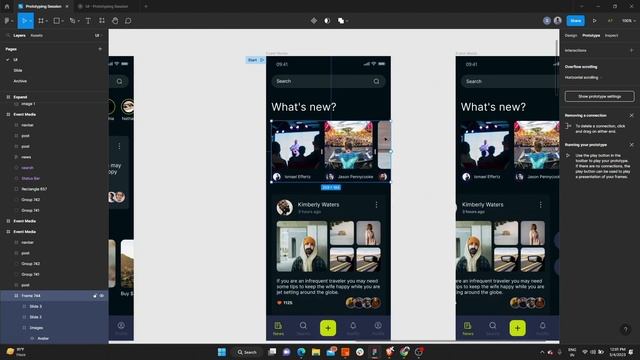Open the Kimberly Waters post kebab menu
Screen dimensions: 640x360
(376, 204)
